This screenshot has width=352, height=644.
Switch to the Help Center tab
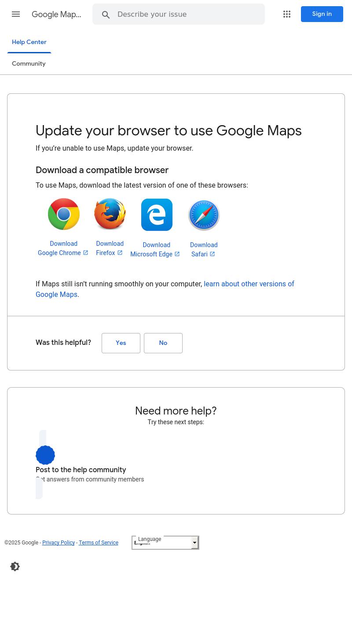pos(29,42)
